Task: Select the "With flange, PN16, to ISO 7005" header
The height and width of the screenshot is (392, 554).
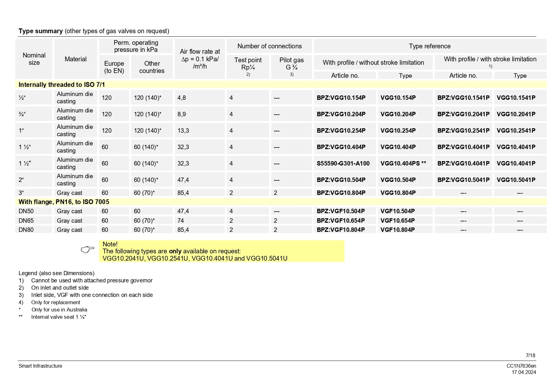Action: [64, 202]
